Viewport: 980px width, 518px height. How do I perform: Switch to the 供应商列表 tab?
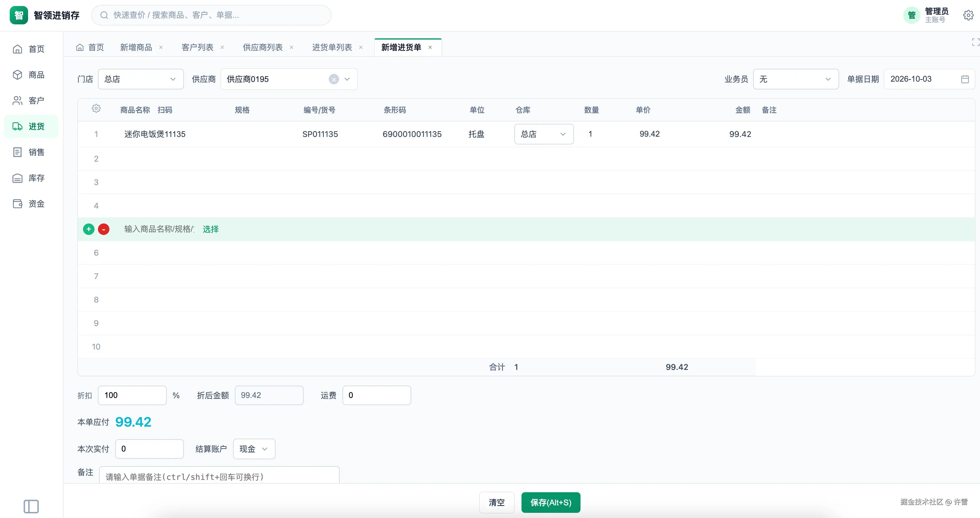point(263,47)
